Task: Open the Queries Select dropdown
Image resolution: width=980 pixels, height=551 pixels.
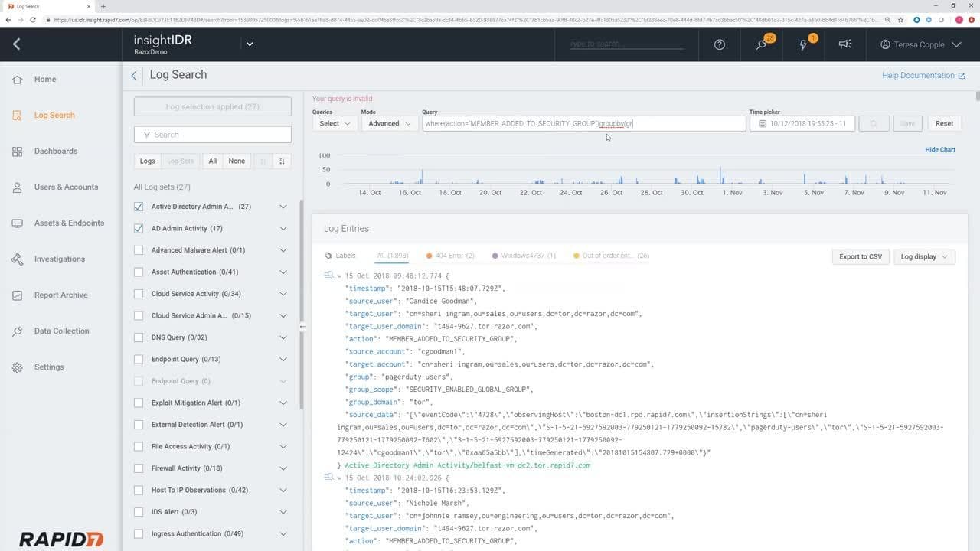Action: 335,123
